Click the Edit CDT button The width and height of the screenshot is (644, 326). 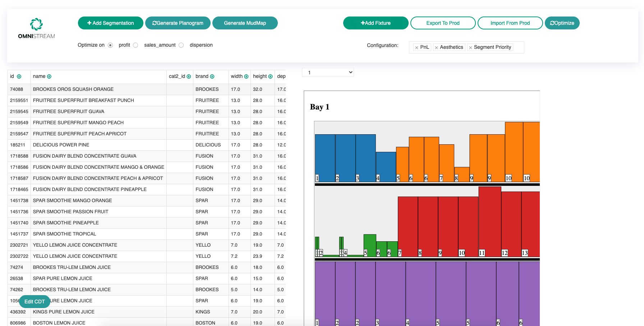click(x=34, y=302)
